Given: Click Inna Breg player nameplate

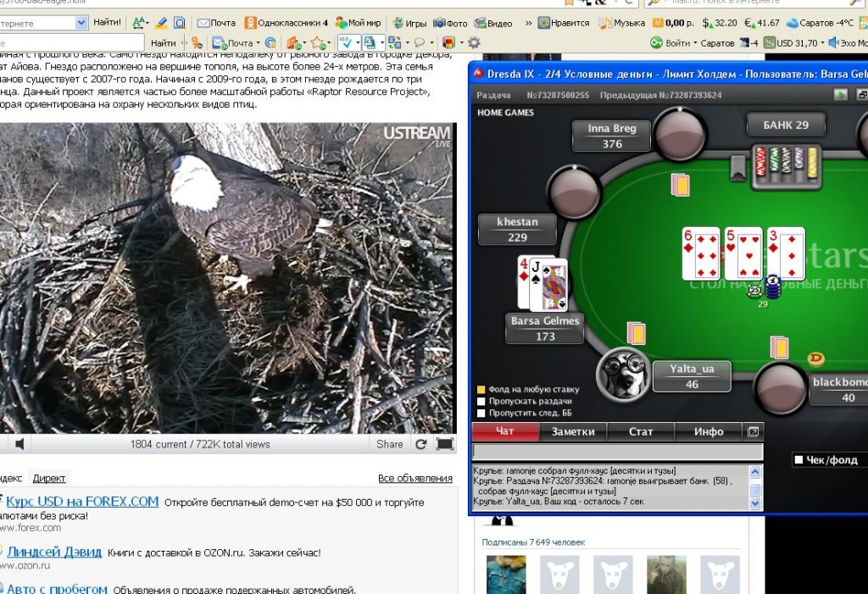Looking at the screenshot, I should (612, 136).
